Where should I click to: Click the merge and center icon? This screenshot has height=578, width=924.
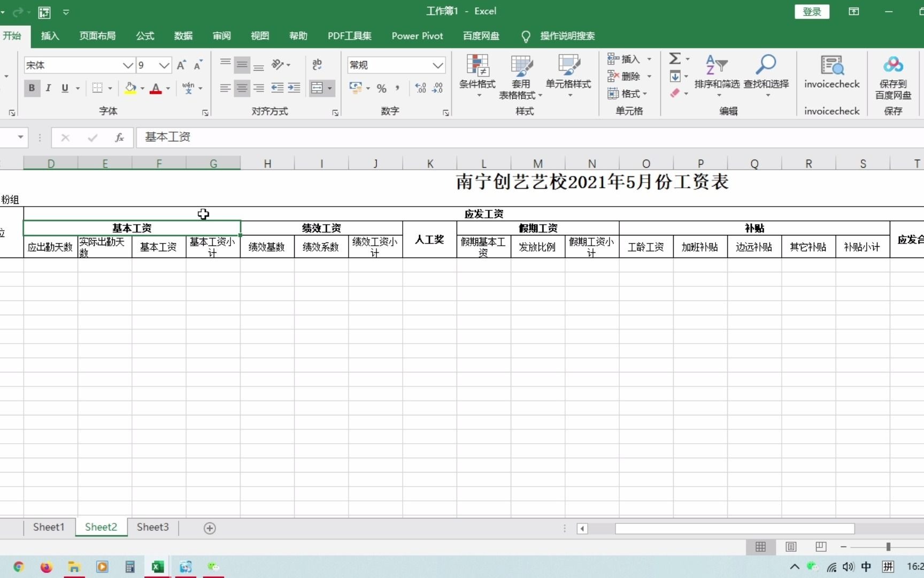tap(317, 88)
